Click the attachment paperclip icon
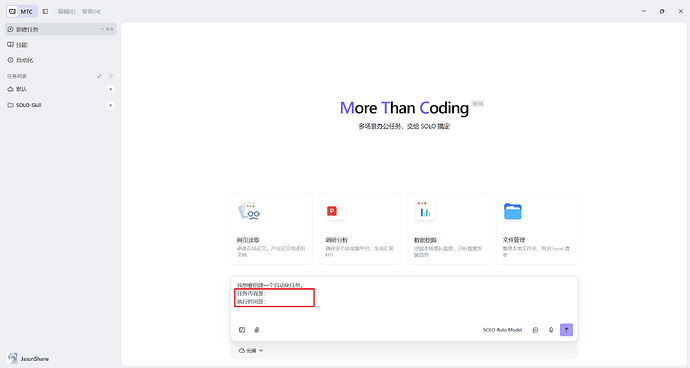The image size is (690, 368). coord(257,330)
